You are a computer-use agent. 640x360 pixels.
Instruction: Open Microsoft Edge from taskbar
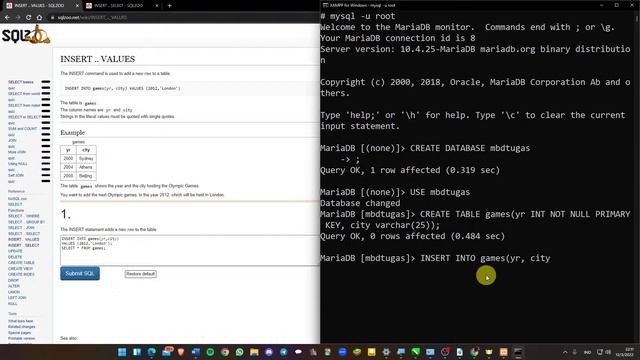pos(151,352)
